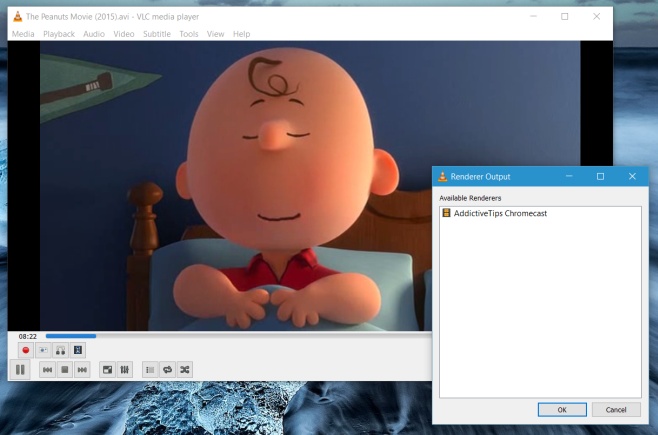Click the playback seek bar
This screenshot has width=658, height=435.
[x=238, y=336]
